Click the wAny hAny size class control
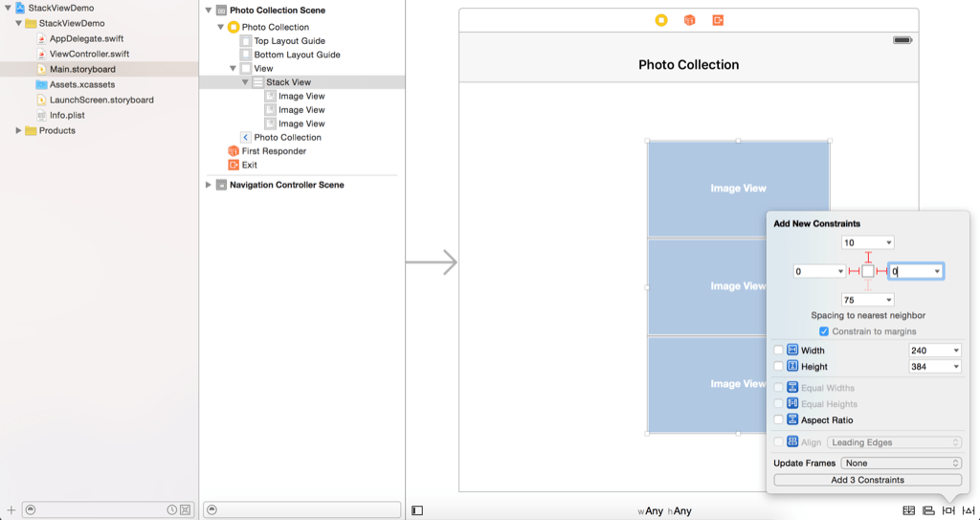The width and height of the screenshot is (980, 520). (x=665, y=510)
